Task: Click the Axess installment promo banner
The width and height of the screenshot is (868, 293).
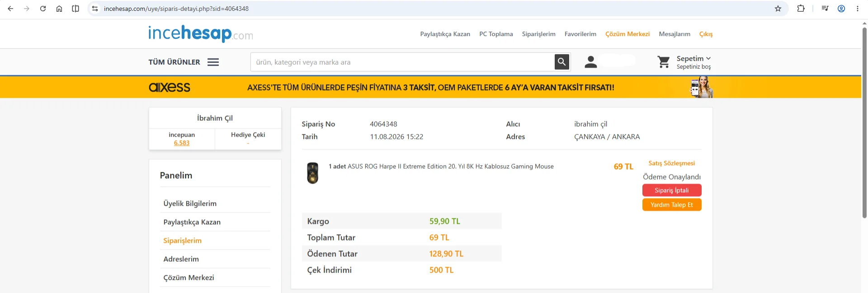Action: pyautogui.click(x=430, y=87)
